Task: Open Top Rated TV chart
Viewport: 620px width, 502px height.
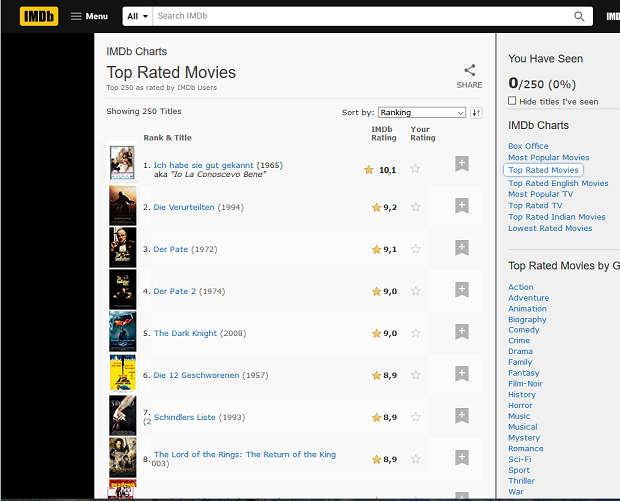Action: click(x=535, y=205)
